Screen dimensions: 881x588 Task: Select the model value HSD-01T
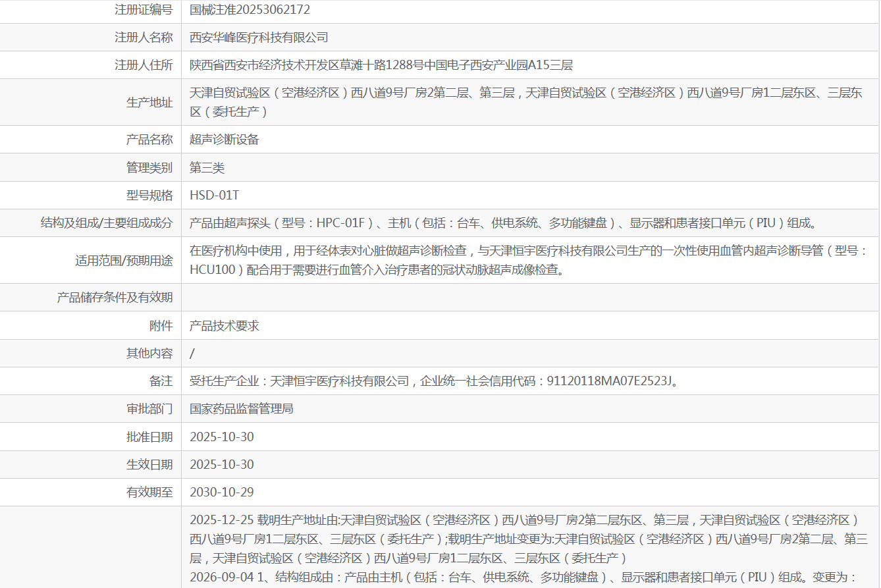215,196
